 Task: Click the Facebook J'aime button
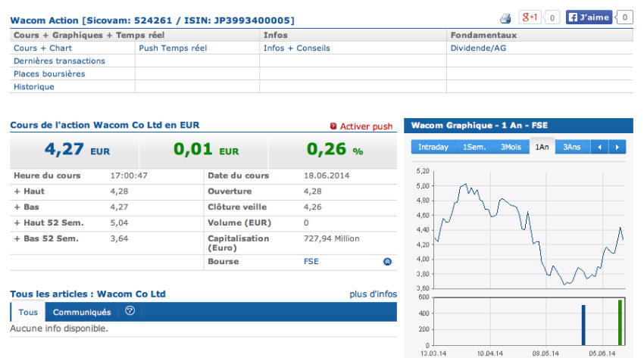click(x=589, y=17)
